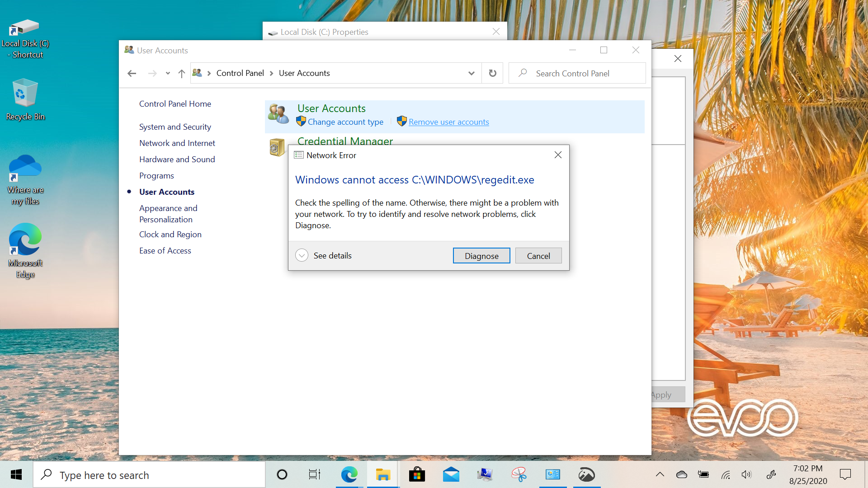Launch Microsoft Edge from the taskbar

(x=349, y=474)
